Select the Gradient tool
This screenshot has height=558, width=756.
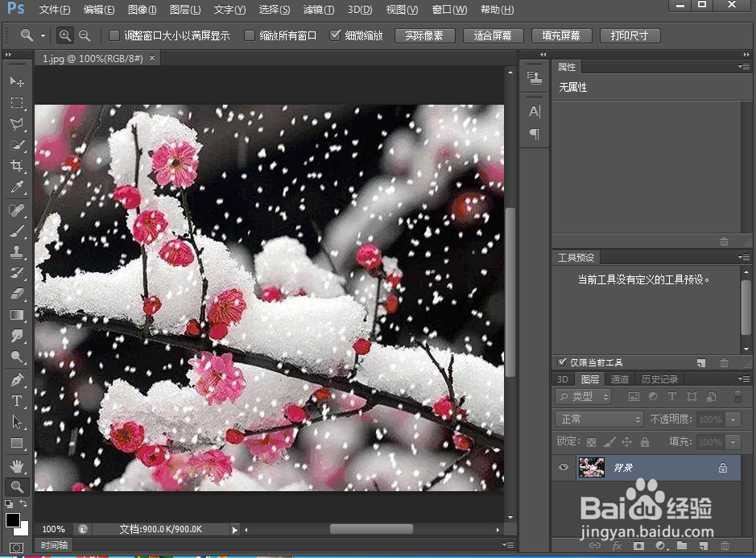point(17,315)
